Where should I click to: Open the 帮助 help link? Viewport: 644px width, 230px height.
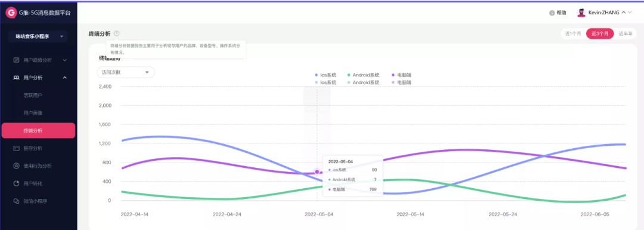point(561,13)
